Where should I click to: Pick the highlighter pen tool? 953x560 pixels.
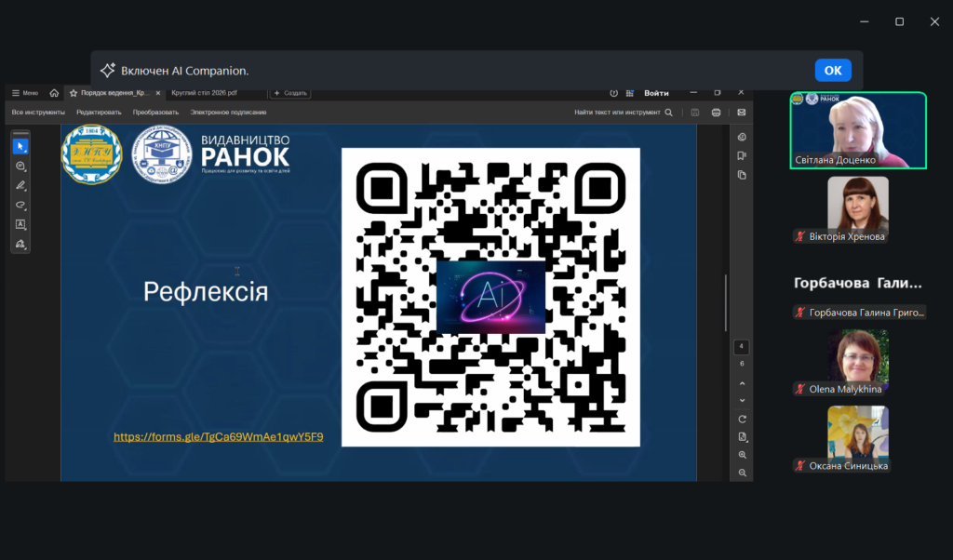pyautogui.click(x=20, y=185)
